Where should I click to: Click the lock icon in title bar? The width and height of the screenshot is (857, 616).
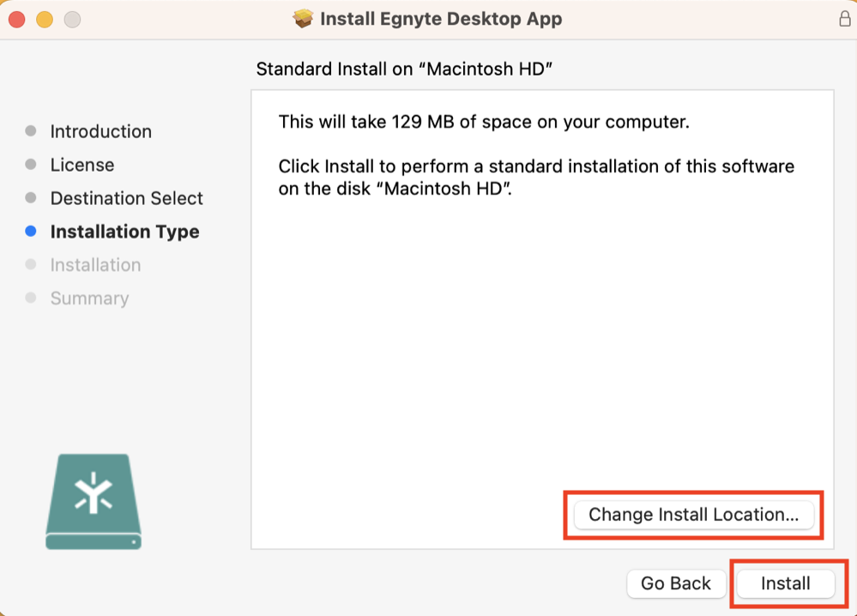pyautogui.click(x=844, y=19)
